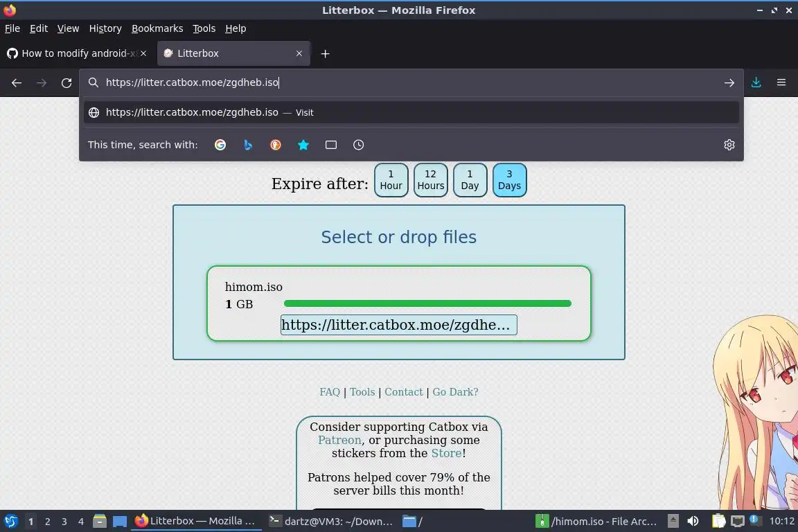
Task: Set expiry to 12 Hours
Action: [x=431, y=180]
